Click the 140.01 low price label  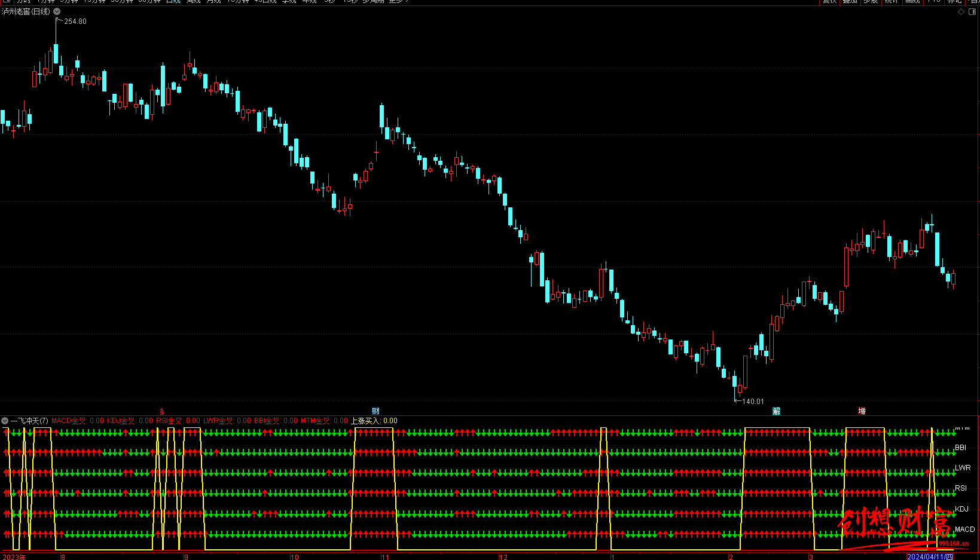click(753, 402)
